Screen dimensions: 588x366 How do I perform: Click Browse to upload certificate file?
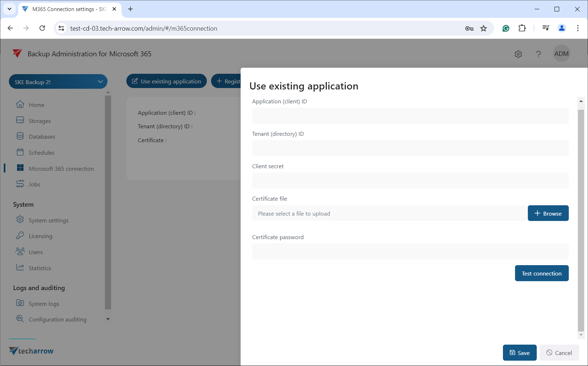pyautogui.click(x=548, y=213)
